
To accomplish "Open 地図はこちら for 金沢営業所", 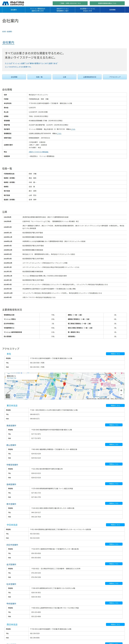I will [114, 564].
